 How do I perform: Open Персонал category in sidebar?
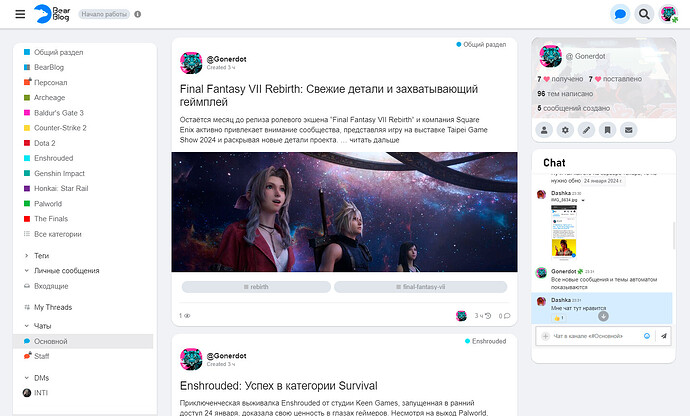coord(51,82)
